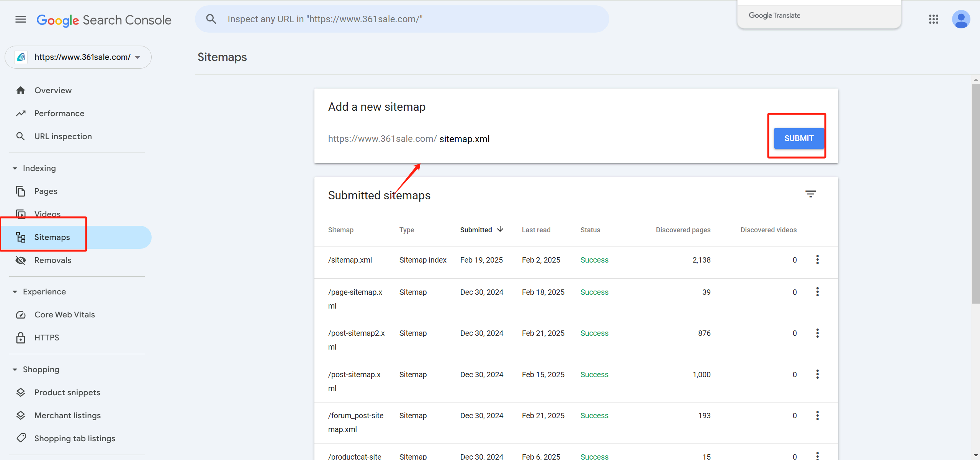Screen dimensions: 980x460
Task: Click the Removals eye icon
Action: [21, 260]
